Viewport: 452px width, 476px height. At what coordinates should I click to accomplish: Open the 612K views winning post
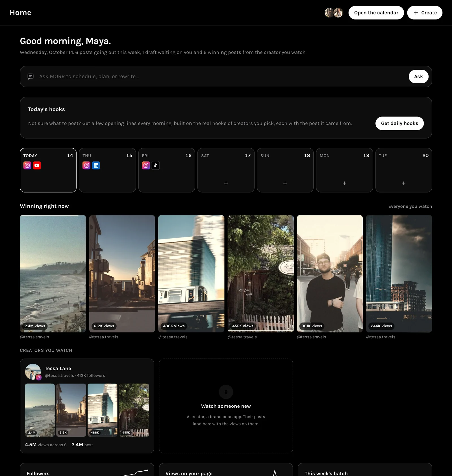[x=122, y=274]
